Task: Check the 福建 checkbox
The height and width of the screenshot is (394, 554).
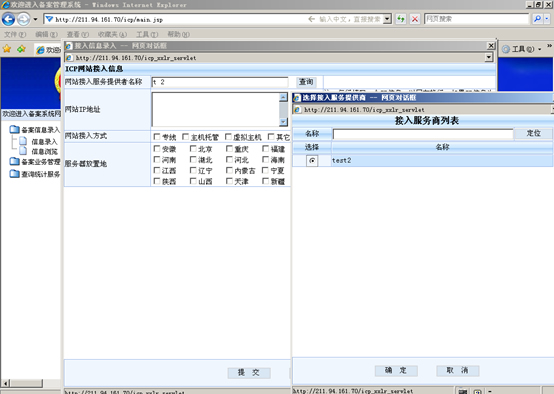Action: point(265,149)
